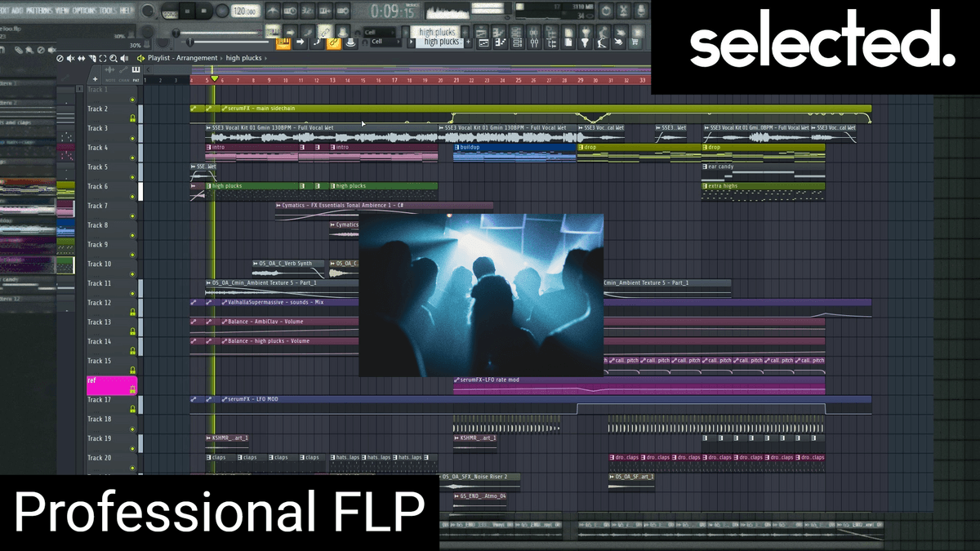The height and width of the screenshot is (551, 980).
Task: Open the OPTIONS menu
Action: 86,11
